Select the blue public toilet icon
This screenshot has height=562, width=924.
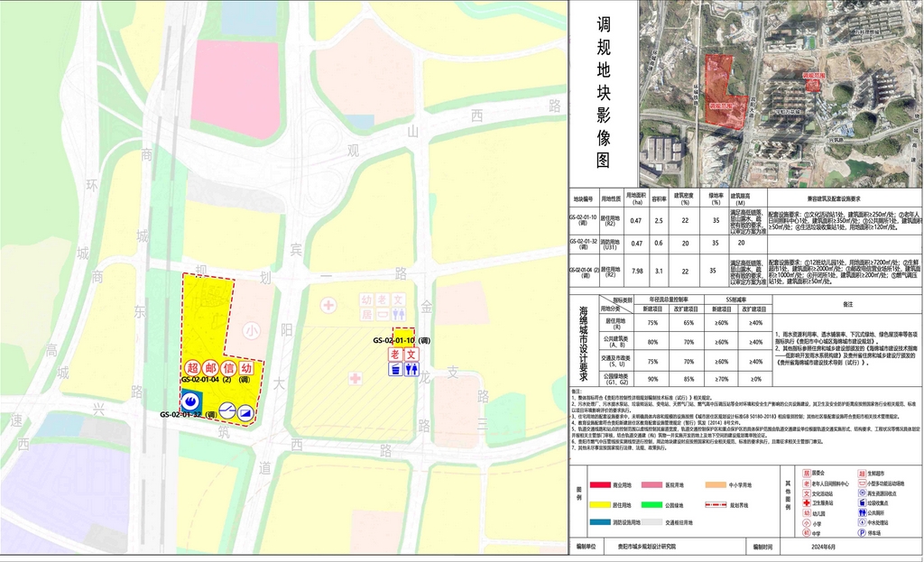(x=412, y=369)
